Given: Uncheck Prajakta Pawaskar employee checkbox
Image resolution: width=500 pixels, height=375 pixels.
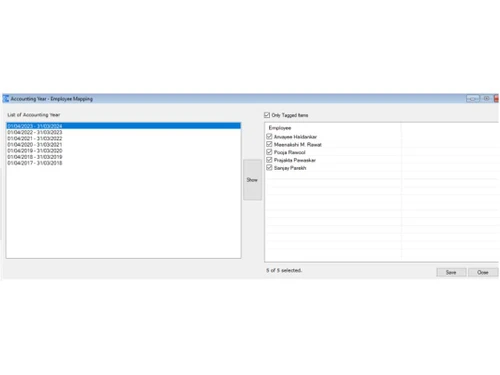Looking at the screenshot, I should click(269, 160).
